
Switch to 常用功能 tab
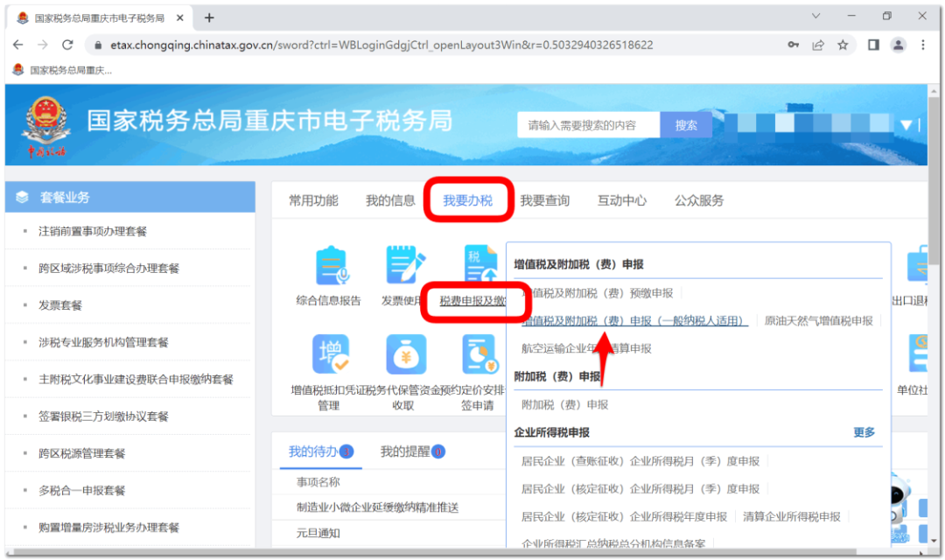click(313, 200)
